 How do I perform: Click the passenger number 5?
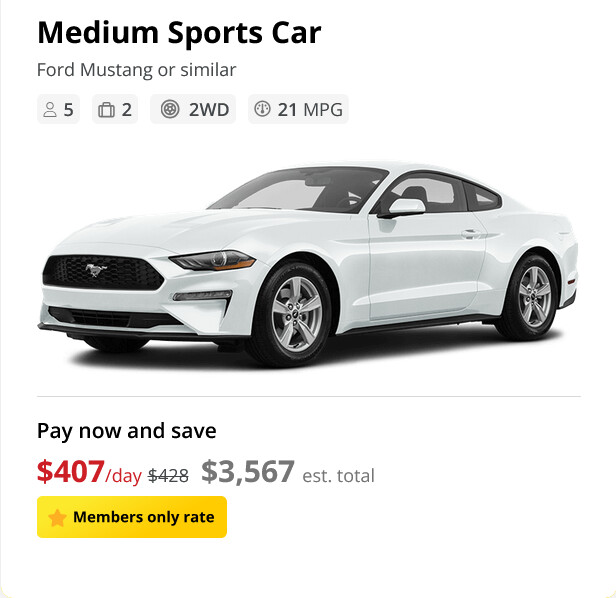coord(69,110)
